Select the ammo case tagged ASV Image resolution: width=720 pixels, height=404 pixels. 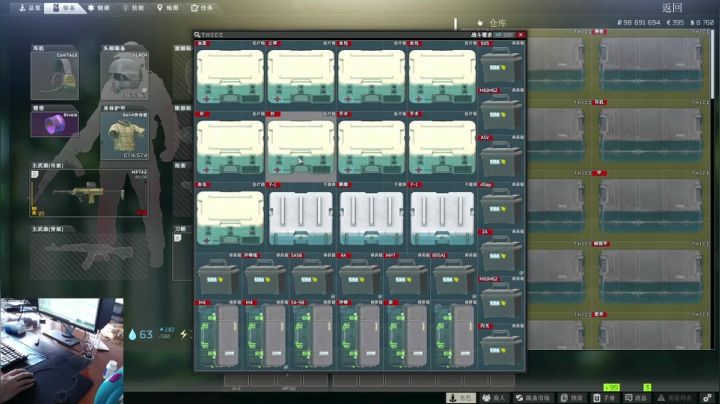tap(501, 158)
